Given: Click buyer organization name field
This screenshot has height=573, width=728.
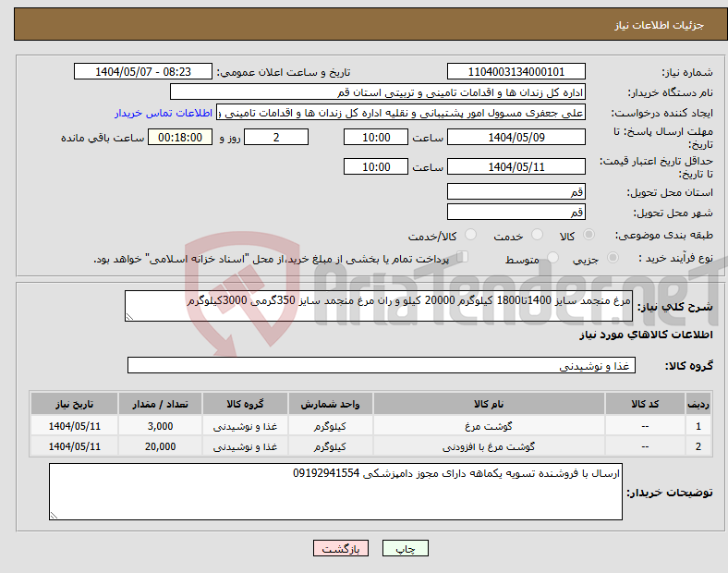Looking at the screenshot, I should 378,91.
